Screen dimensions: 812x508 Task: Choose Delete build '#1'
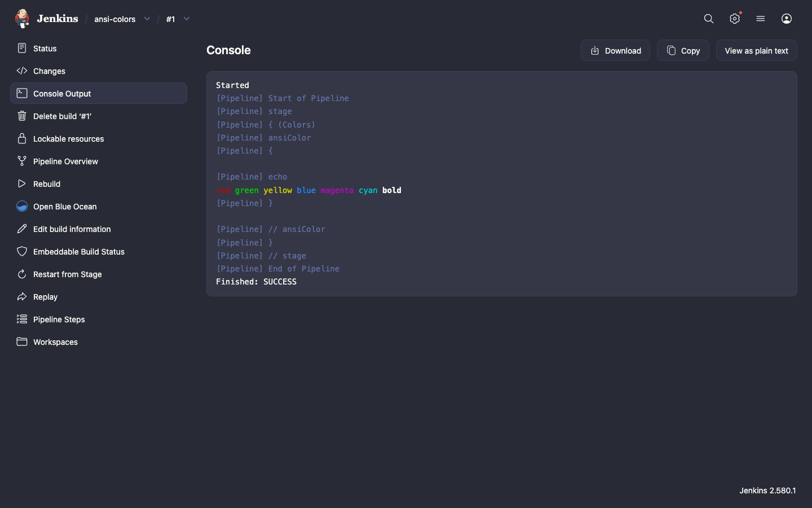99,116
